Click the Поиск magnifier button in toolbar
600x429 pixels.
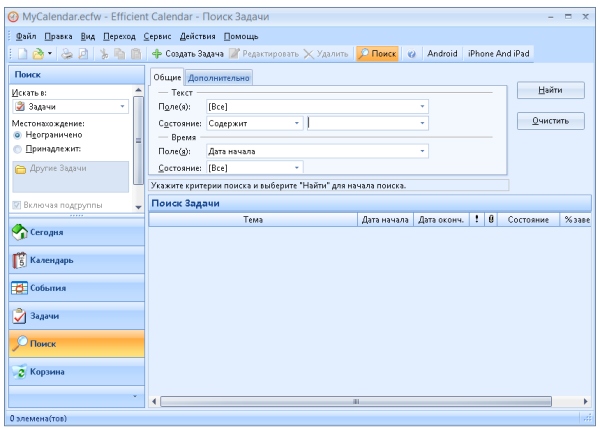[378, 53]
